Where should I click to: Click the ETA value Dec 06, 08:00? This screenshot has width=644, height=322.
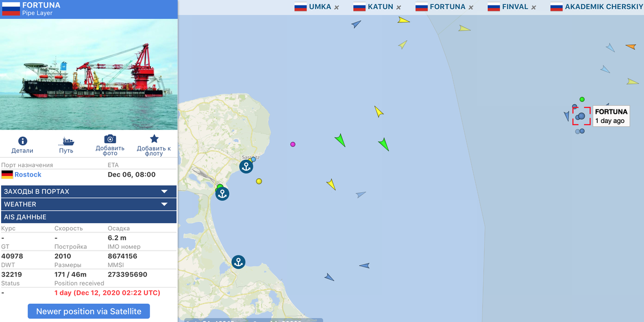[x=131, y=174]
